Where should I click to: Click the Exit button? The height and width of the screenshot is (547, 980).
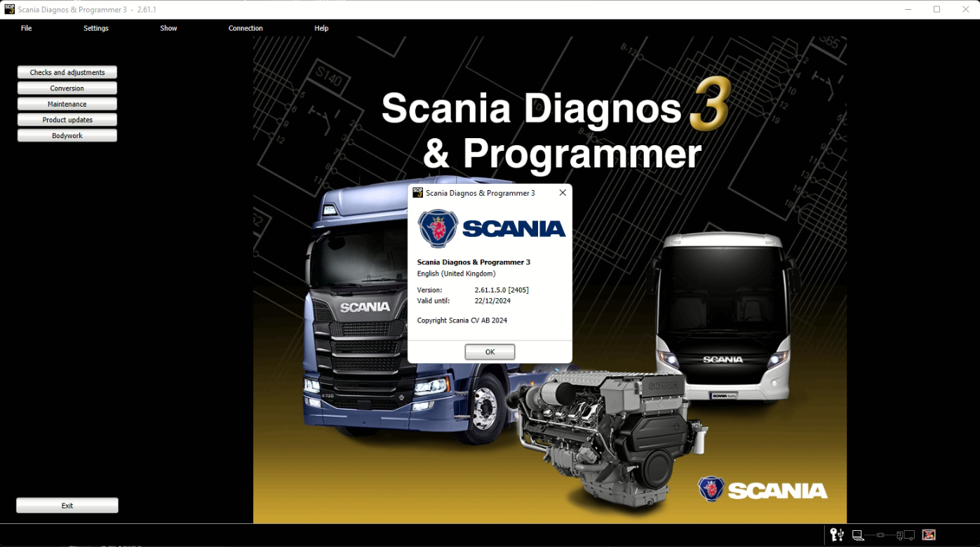tap(67, 506)
